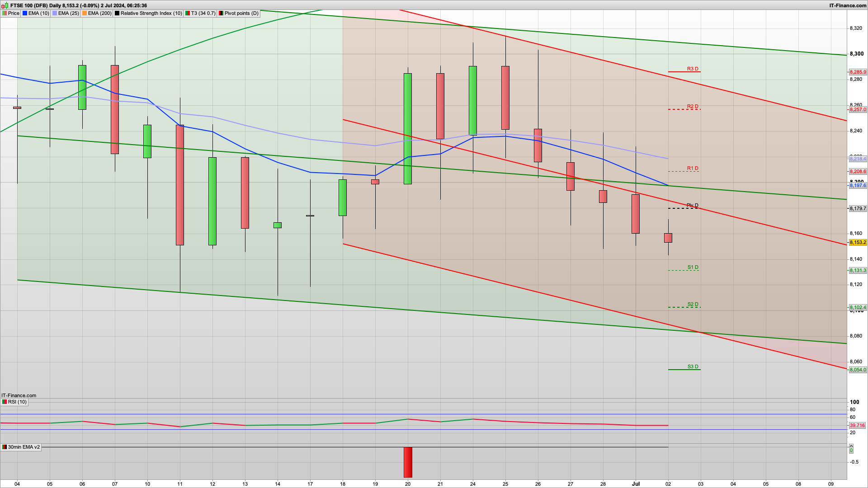
Task: Open the T3 (34 0.7) legend entry
Action: point(200,14)
